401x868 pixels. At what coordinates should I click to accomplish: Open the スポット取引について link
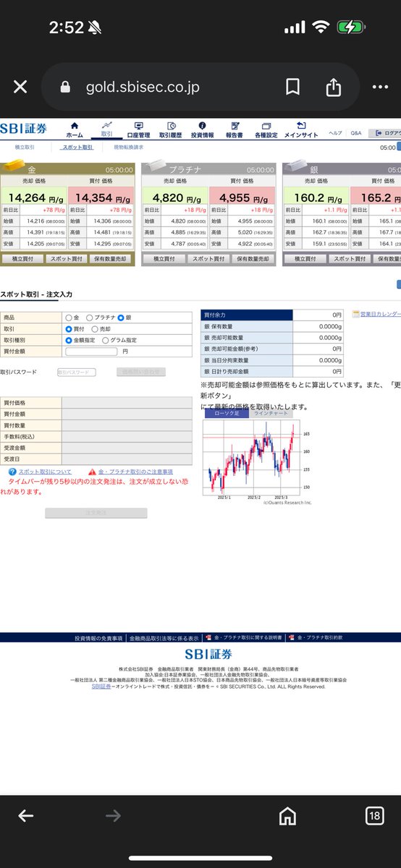coord(45,472)
